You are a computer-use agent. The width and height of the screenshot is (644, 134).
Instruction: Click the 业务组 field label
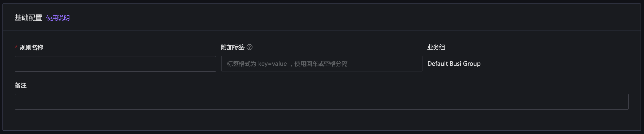[436, 47]
